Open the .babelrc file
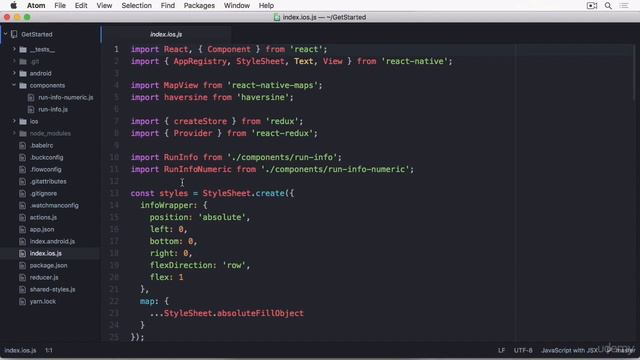 click(41, 145)
